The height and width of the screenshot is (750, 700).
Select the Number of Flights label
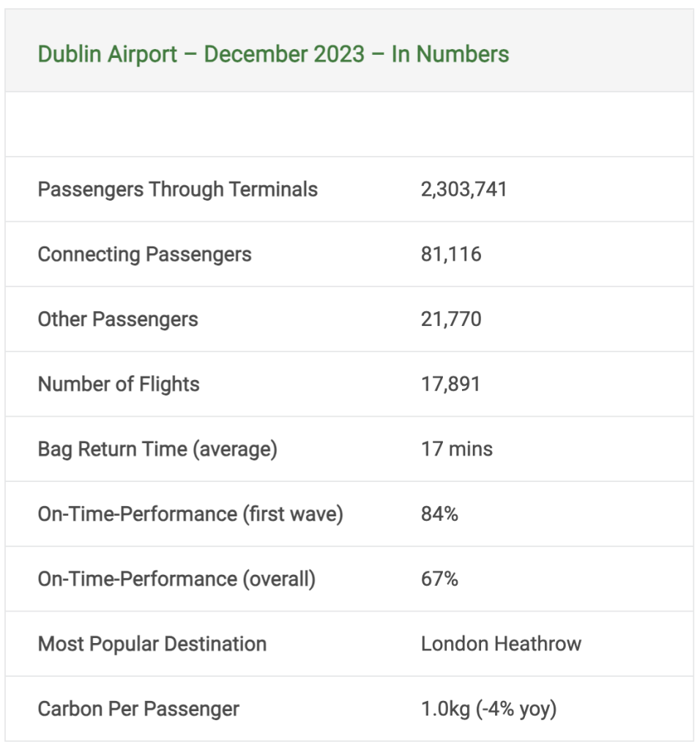pos(119,384)
